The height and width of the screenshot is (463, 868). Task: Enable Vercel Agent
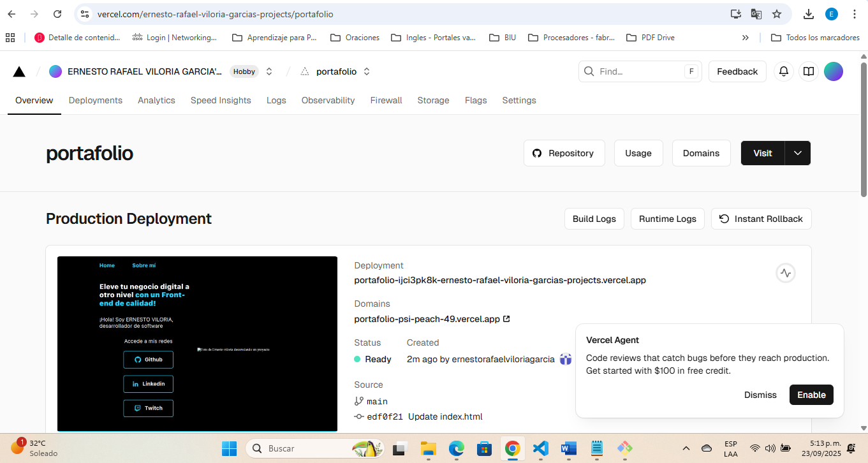pyautogui.click(x=811, y=395)
